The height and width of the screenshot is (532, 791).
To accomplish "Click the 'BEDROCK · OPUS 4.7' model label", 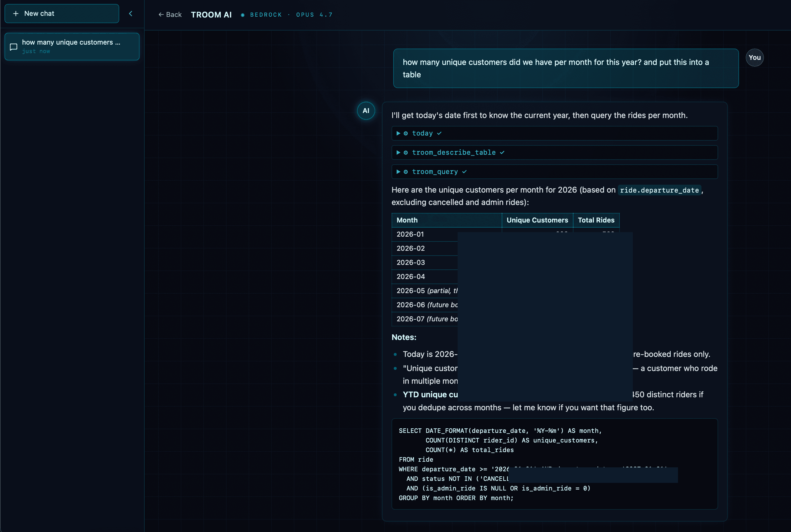I will (x=291, y=15).
